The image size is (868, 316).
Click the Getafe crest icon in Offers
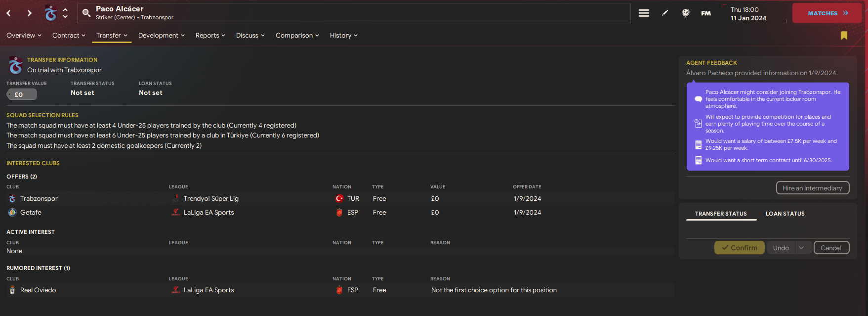click(12, 212)
